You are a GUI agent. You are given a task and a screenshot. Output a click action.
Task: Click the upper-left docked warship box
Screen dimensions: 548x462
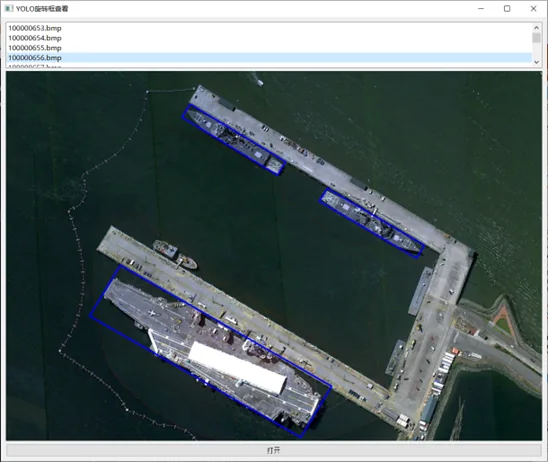click(x=233, y=139)
